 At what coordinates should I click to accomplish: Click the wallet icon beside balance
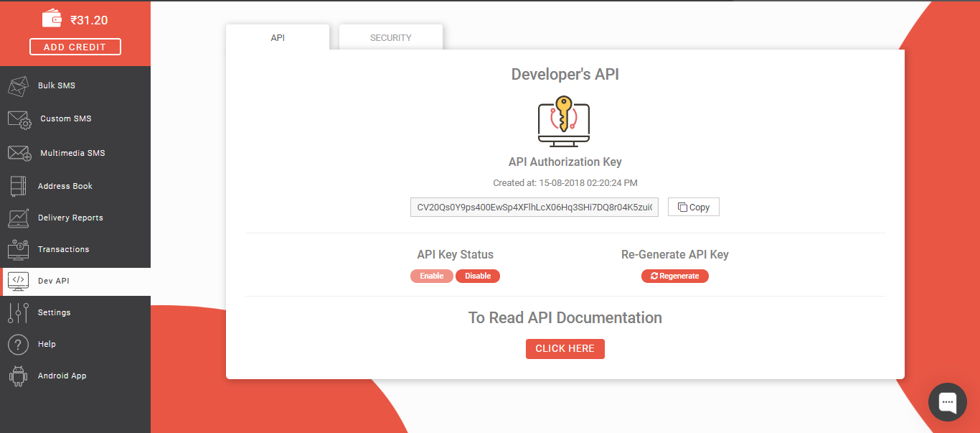click(52, 18)
